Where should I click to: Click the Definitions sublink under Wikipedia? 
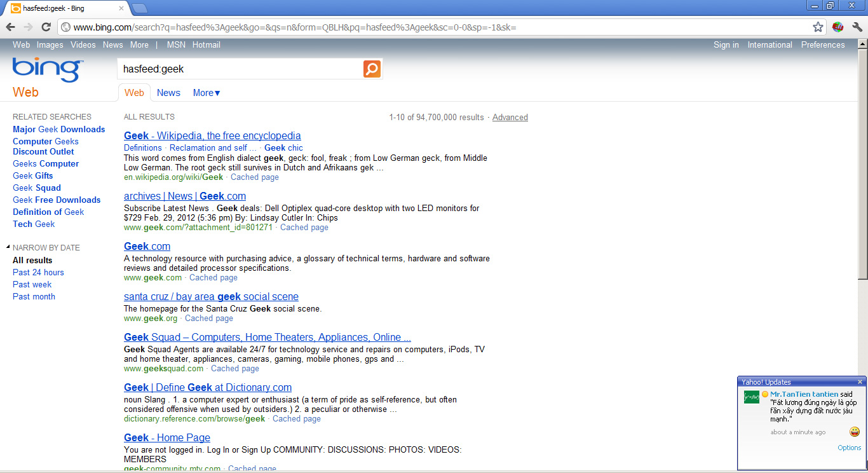point(143,148)
